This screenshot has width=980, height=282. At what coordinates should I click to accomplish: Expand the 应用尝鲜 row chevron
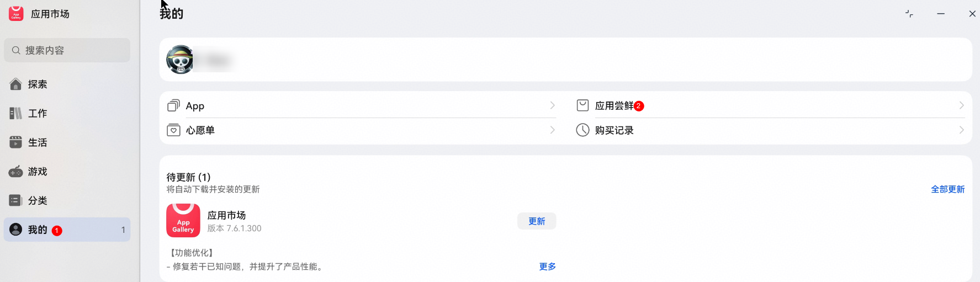pos(961,105)
